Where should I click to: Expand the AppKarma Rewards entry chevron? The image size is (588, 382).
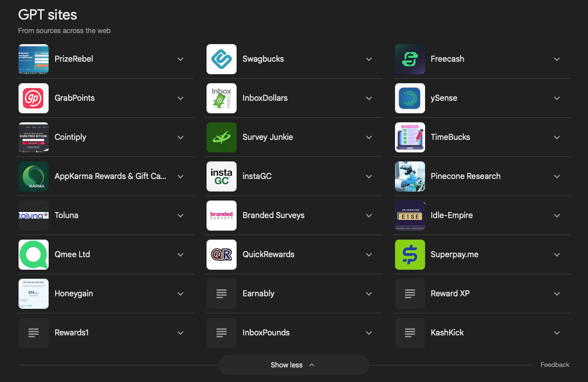click(180, 176)
